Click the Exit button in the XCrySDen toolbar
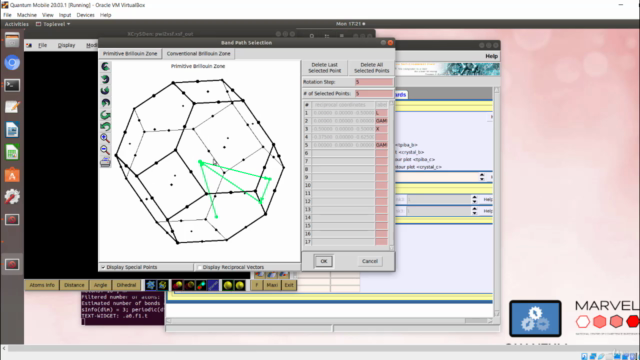Screen dimensions: 640x360 coord(289,285)
